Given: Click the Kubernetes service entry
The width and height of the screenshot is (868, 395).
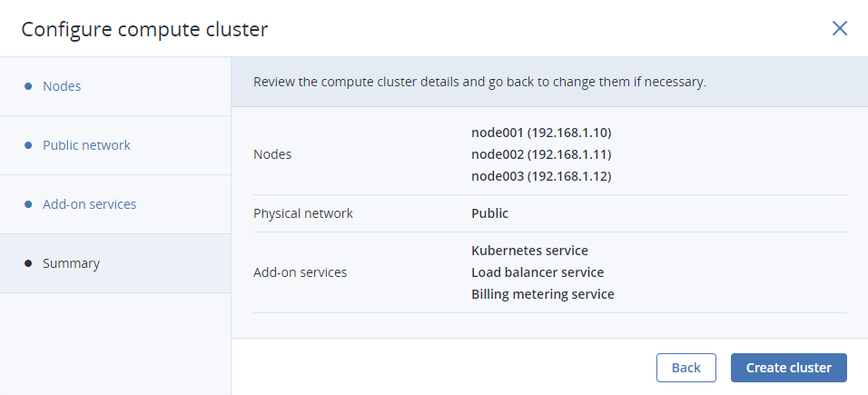Looking at the screenshot, I should pyautogui.click(x=529, y=251).
